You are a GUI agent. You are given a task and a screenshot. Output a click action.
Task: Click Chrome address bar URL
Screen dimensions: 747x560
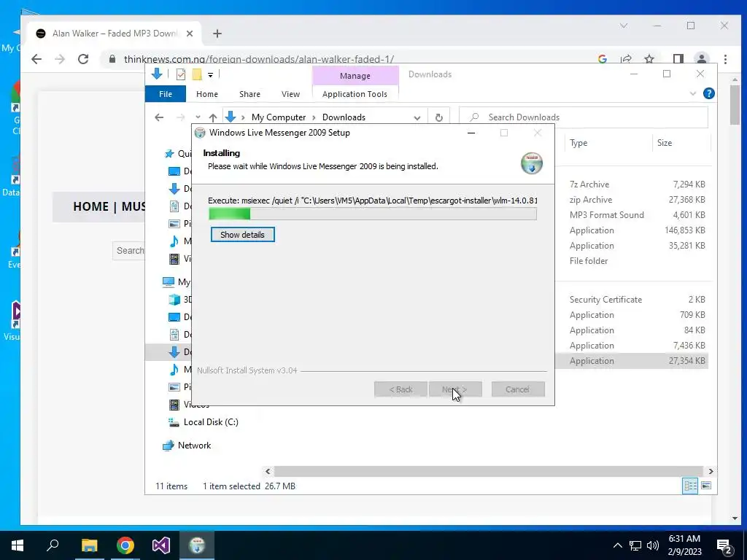tap(259, 59)
